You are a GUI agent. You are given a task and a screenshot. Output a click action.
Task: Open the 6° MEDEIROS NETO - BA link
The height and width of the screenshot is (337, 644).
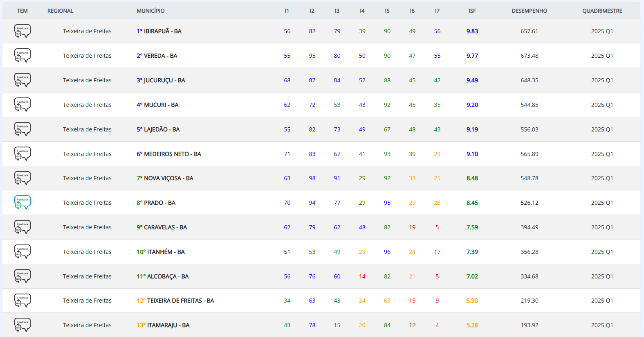tap(169, 154)
